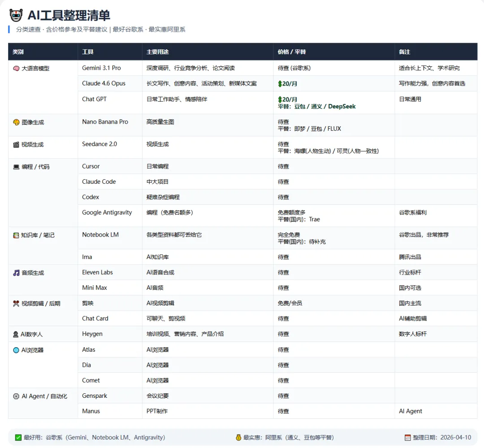Click 平替(国内): Trae text

click(x=298, y=220)
